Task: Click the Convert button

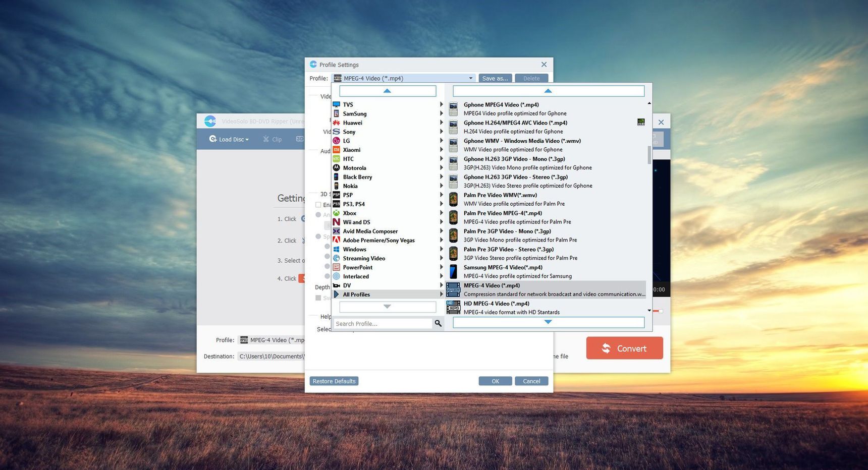Action: (624, 348)
